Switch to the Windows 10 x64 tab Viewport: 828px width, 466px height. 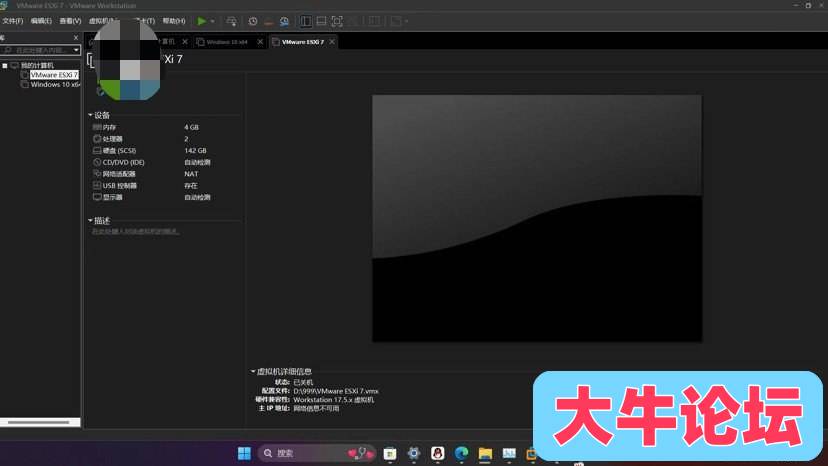227,42
